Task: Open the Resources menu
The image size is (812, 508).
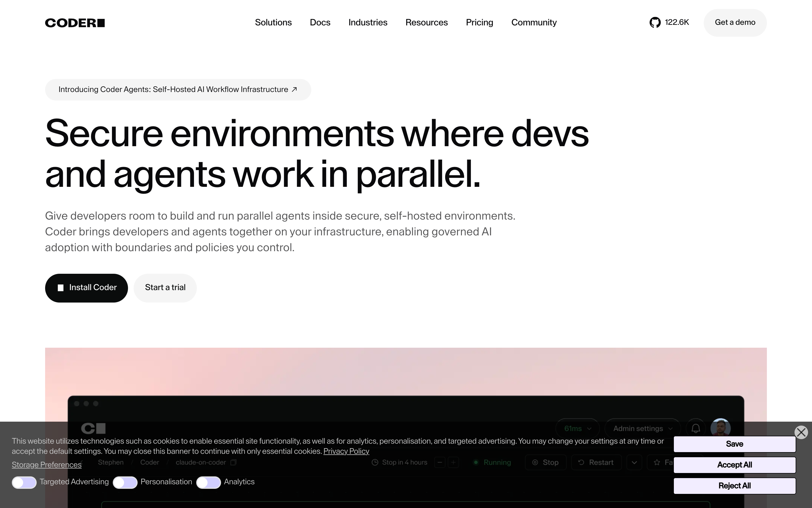Action: coord(427,23)
